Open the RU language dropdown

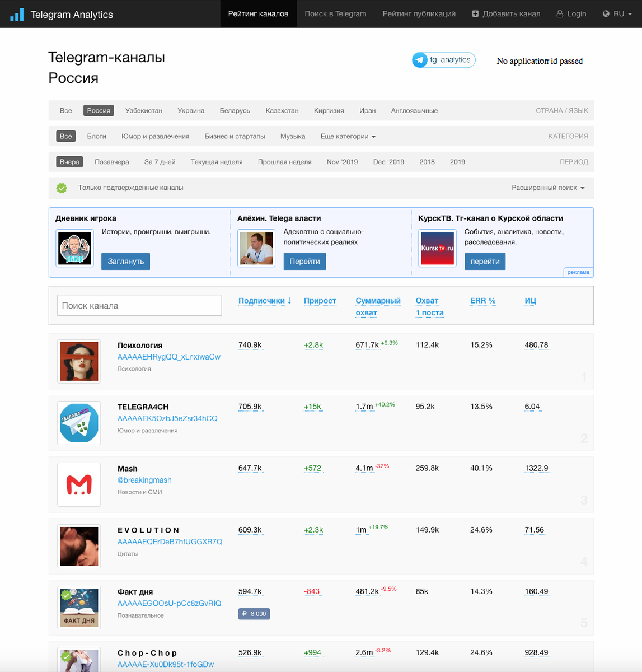coord(617,13)
